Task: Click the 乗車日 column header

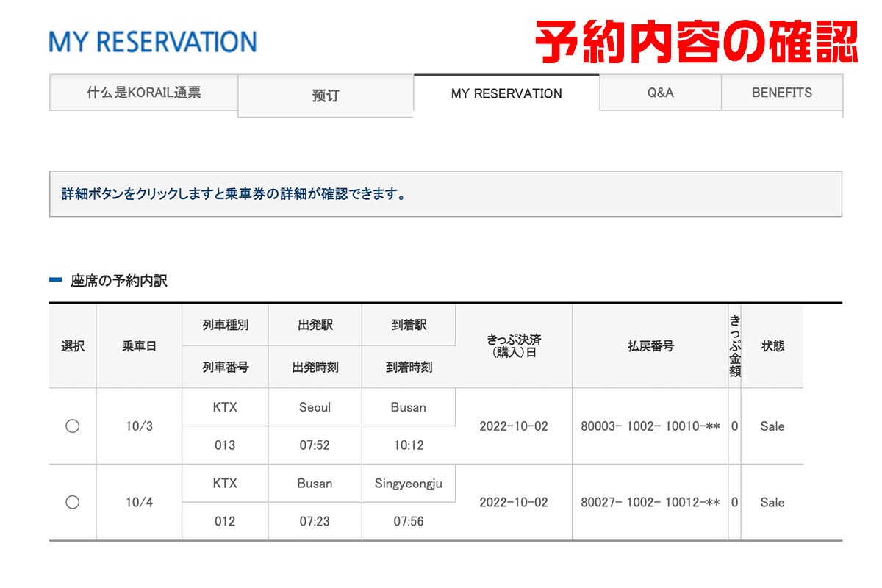Action: [x=139, y=346]
